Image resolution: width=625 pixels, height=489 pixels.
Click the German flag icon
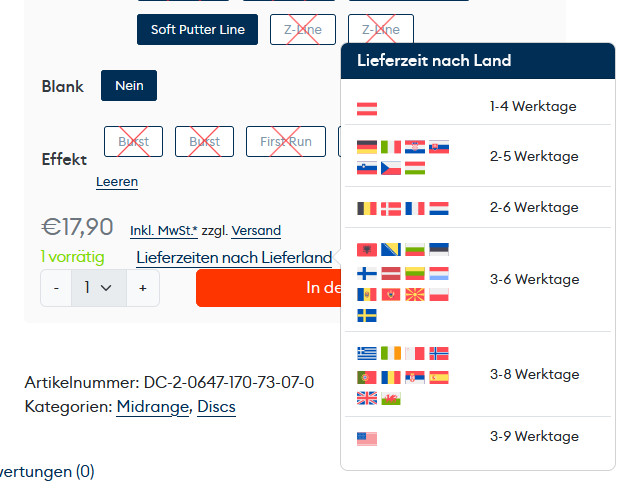(367, 147)
